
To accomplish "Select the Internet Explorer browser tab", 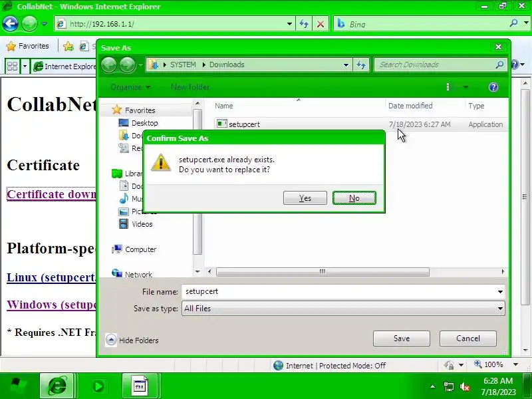I will click(64, 66).
